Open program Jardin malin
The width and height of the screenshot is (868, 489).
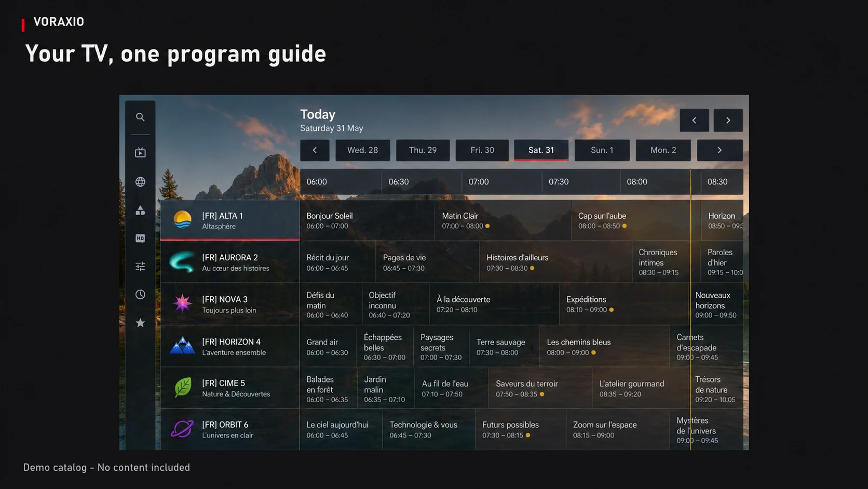[x=386, y=388]
